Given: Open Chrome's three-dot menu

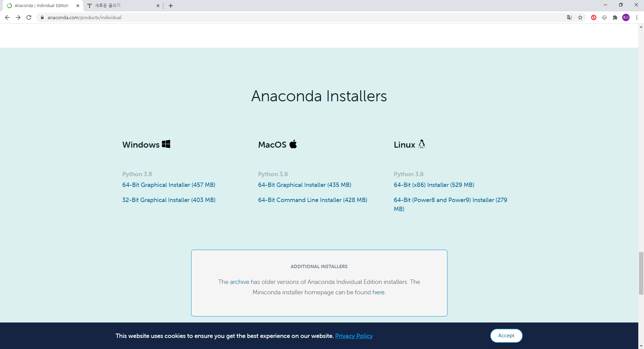Looking at the screenshot, I should [637, 17].
